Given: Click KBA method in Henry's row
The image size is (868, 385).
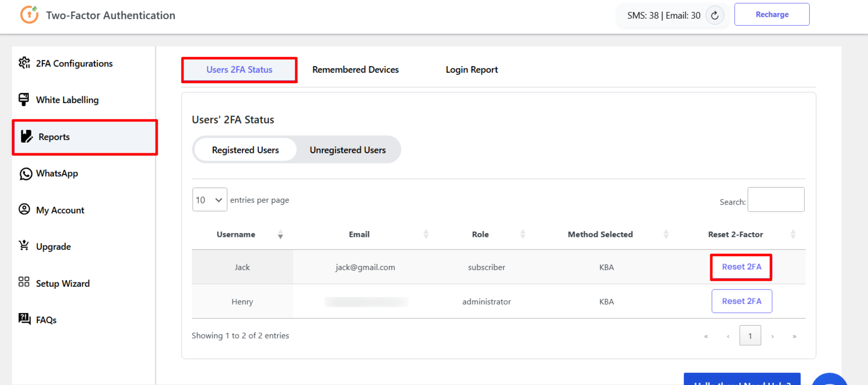Looking at the screenshot, I should 606,302.
